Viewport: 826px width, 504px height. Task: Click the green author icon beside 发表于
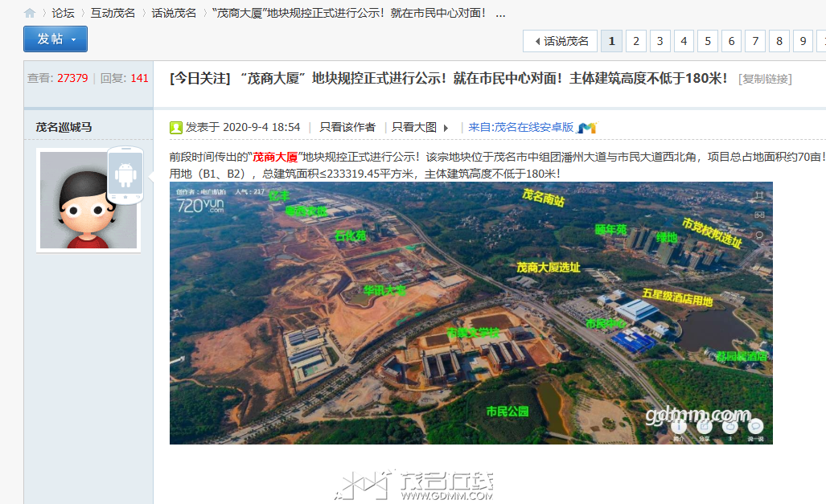[x=176, y=128]
